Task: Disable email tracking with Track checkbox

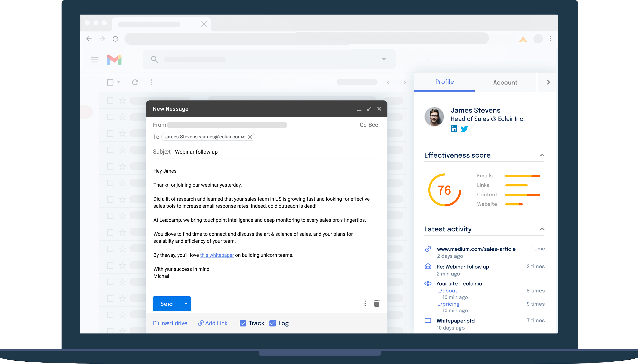Action: click(x=243, y=323)
